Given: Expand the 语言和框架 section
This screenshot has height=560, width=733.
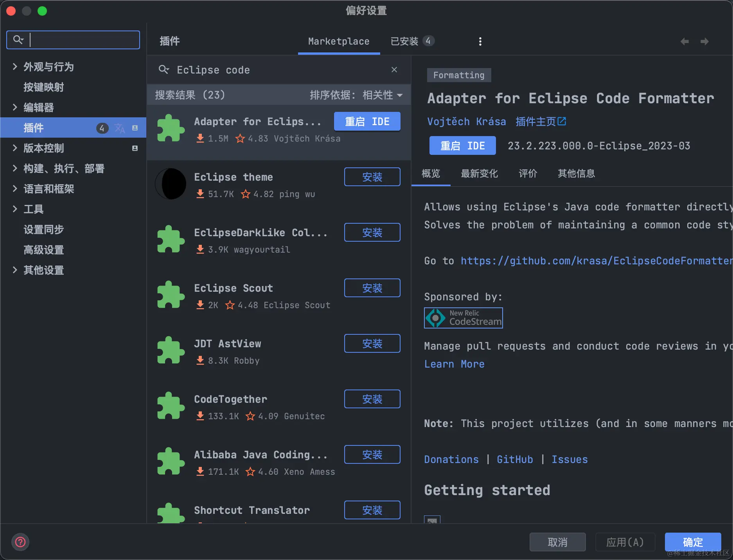Looking at the screenshot, I should 15,188.
